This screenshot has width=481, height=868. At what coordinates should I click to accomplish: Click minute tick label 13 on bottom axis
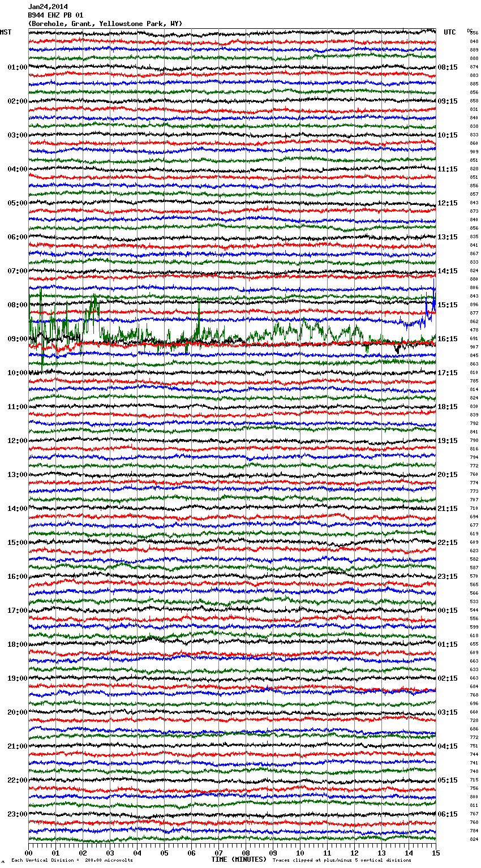pos(381,853)
